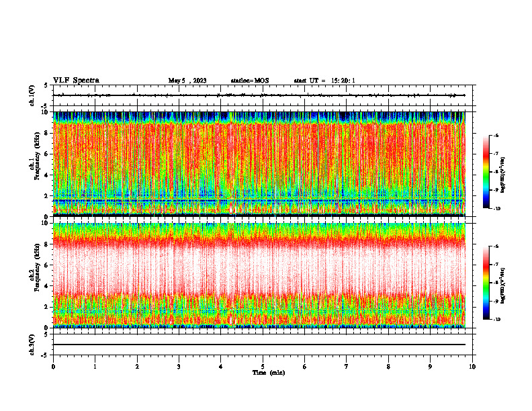This screenshot has height=411, width=532.
Task: Click the "ch.3(V)" axis label
Action: 32,345
